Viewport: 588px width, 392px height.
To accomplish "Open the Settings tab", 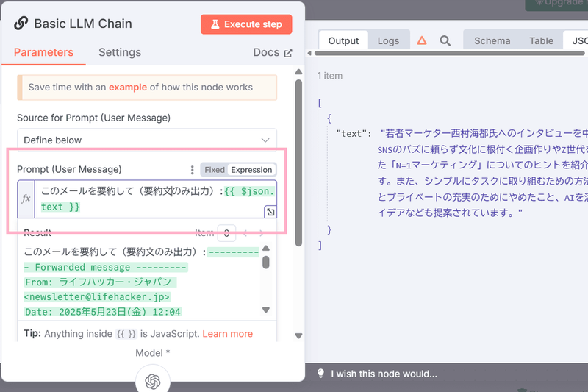I will pyautogui.click(x=120, y=52).
